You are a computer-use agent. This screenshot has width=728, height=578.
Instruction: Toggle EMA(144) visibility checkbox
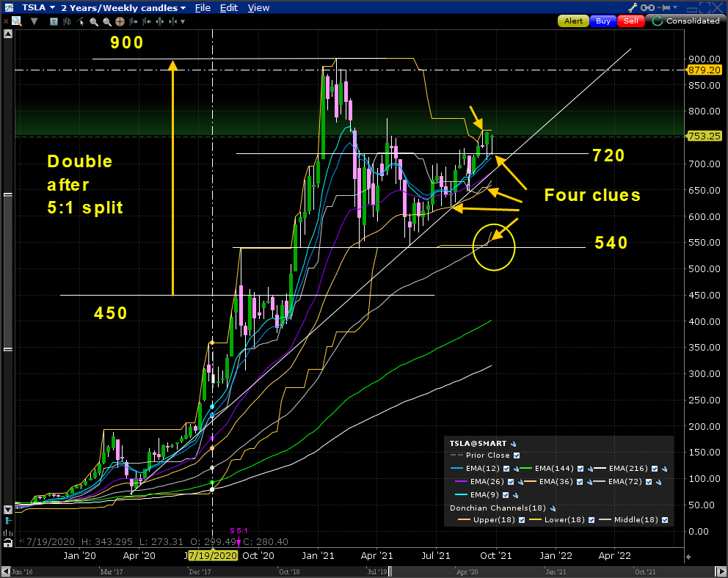(x=580, y=469)
